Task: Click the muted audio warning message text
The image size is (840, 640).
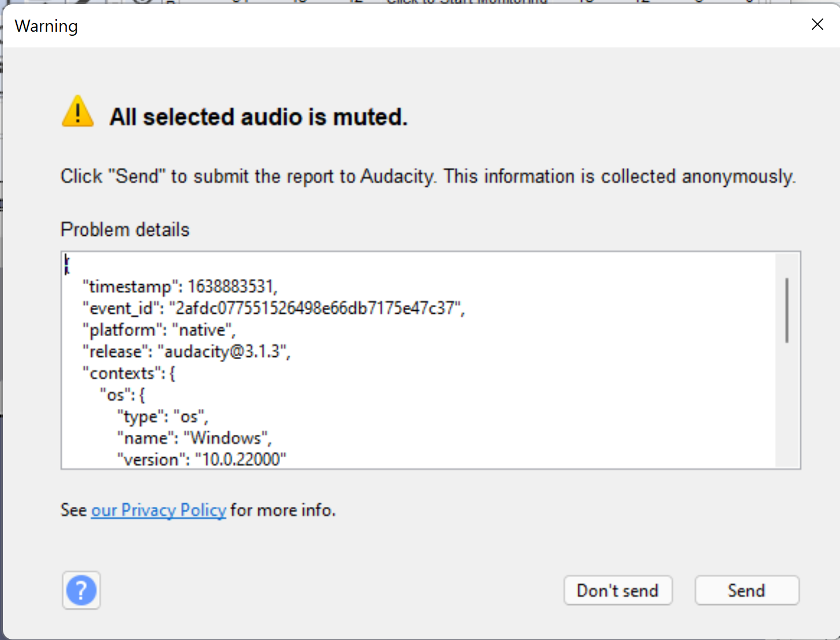Action: click(x=258, y=116)
